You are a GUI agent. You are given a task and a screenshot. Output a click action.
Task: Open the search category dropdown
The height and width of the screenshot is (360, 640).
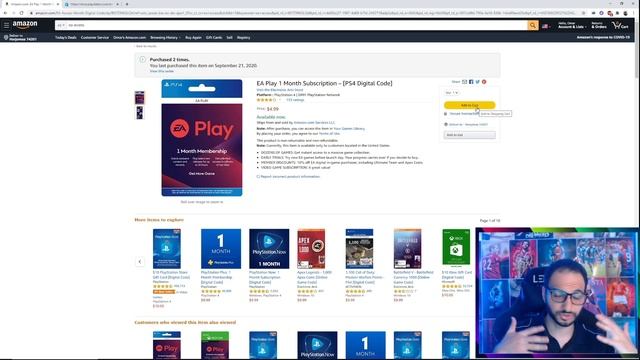pyautogui.click(x=61, y=25)
